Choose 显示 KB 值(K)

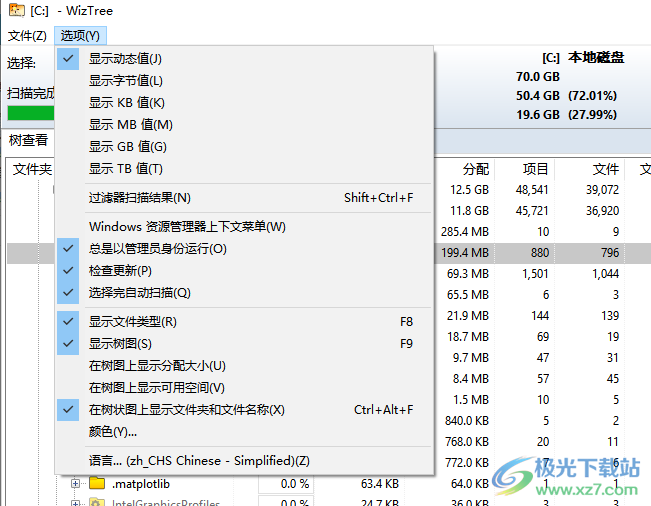pos(245,103)
